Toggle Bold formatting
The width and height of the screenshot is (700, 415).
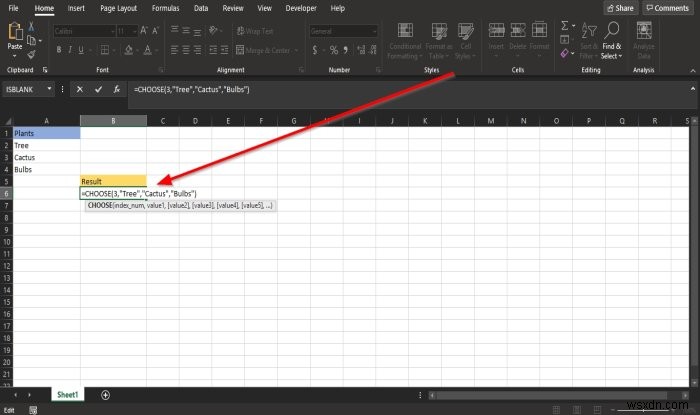[59, 50]
